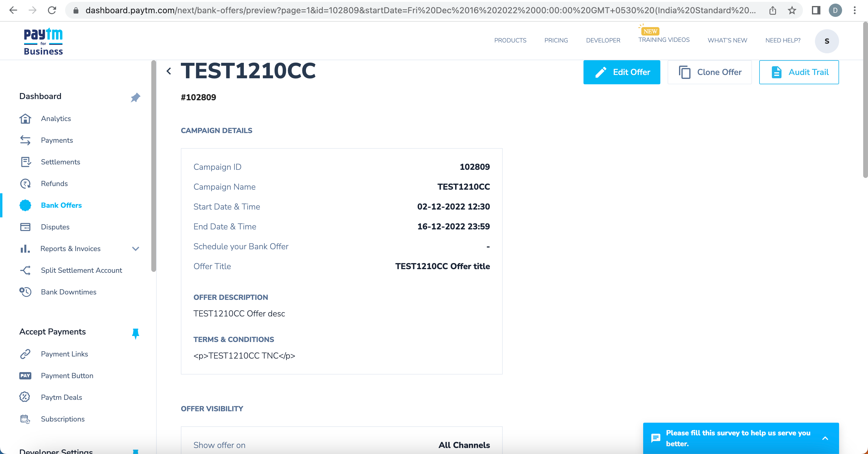Click the Analytics house icon
The height and width of the screenshot is (454, 868).
(x=25, y=118)
